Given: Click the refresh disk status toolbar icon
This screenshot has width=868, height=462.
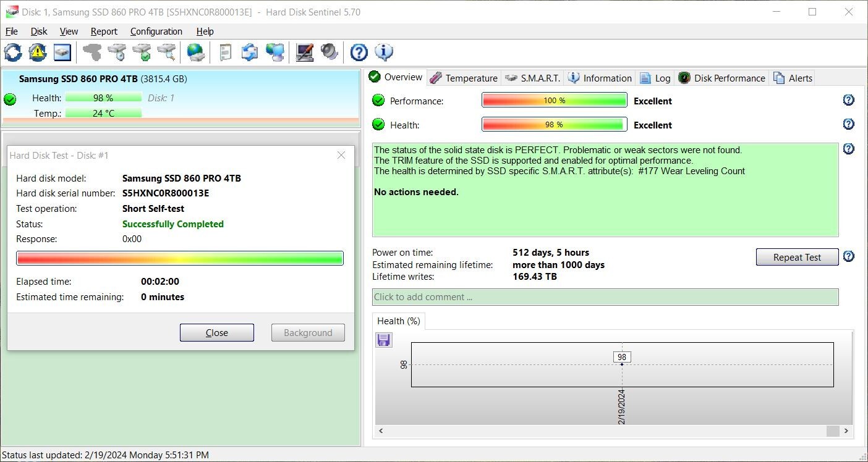Looking at the screenshot, I should click(x=12, y=52).
